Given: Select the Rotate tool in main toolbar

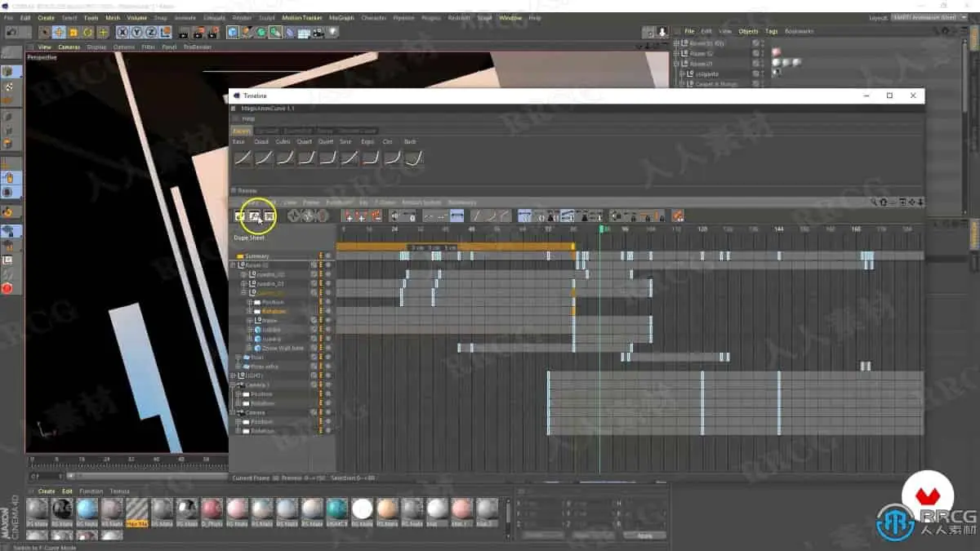Looking at the screenshot, I should coord(87,33).
